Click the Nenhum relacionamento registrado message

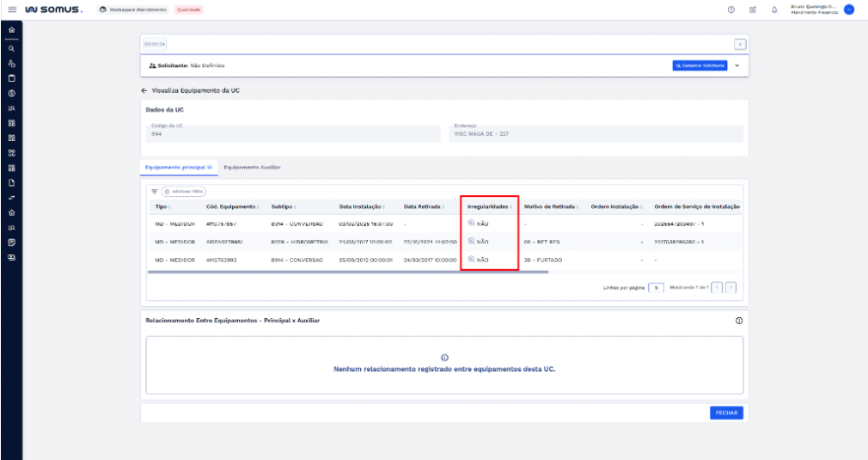(444, 369)
